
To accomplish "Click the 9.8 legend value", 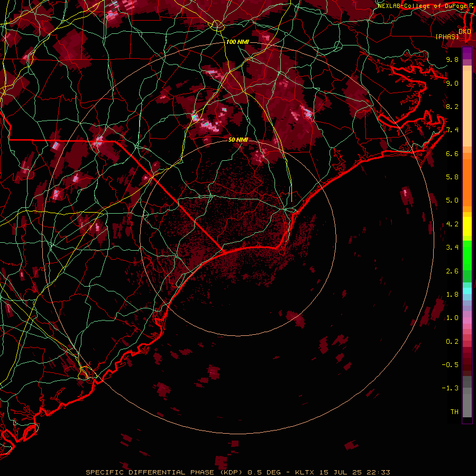I will pyautogui.click(x=452, y=59).
